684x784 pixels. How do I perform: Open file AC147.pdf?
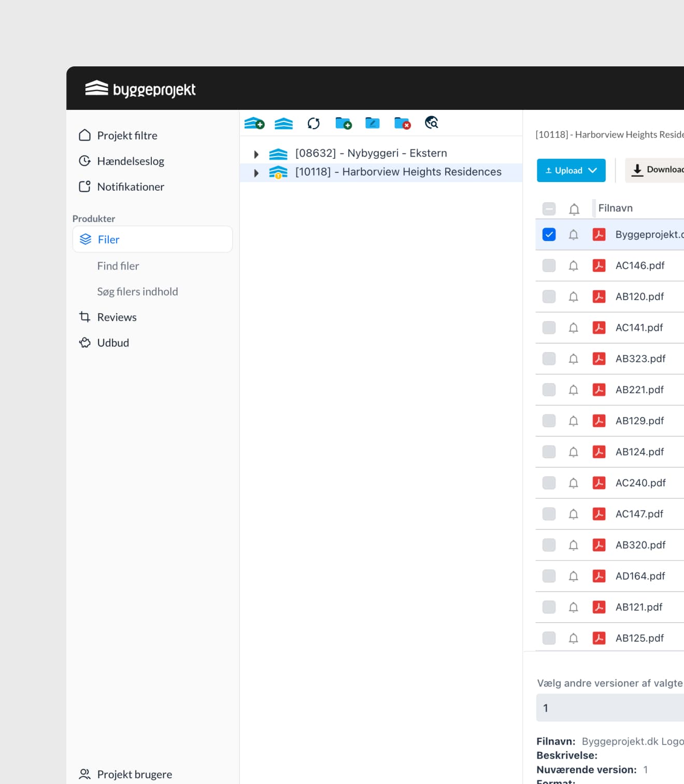pyautogui.click(x=639, y=514)
